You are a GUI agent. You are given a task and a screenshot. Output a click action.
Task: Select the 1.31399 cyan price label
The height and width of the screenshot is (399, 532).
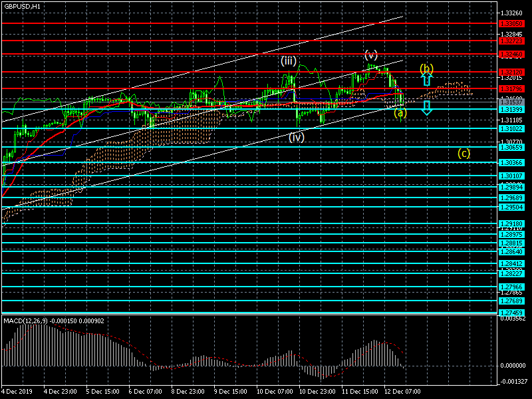pos(511,109)
